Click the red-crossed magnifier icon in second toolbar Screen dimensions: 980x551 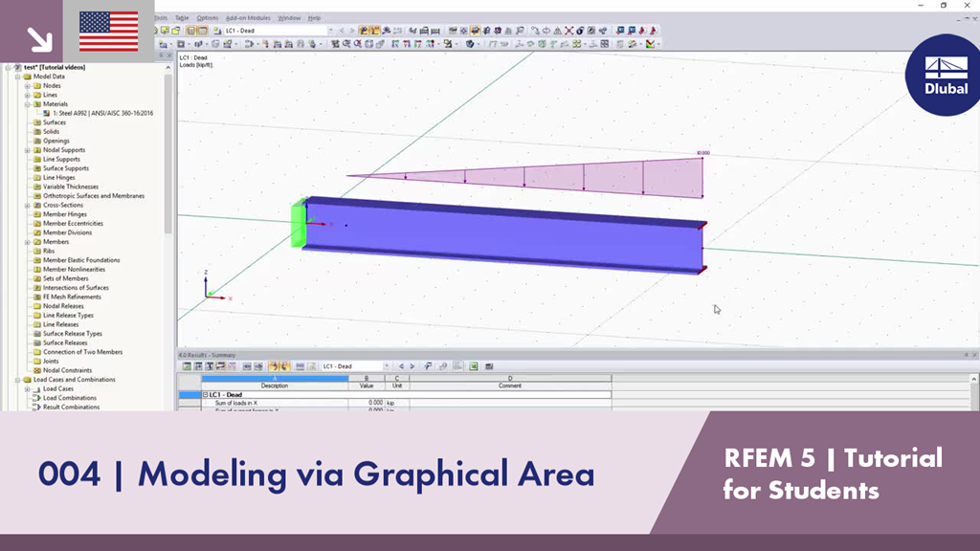[358, 44]
